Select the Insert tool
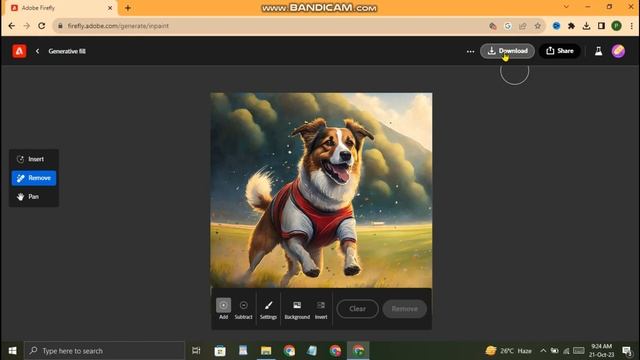 click(x=33, y=159)
